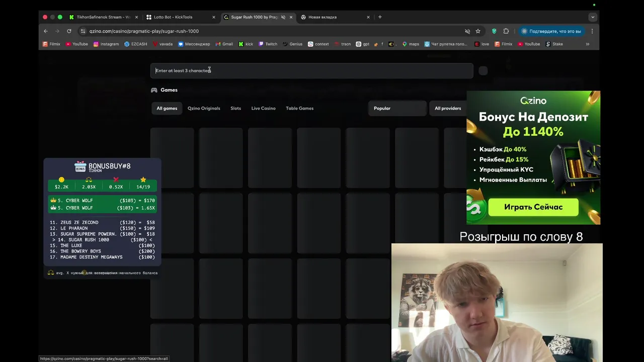The height and width of the screenshot is (362, 644).
Task: Click the address bar URL
Action: coord(144,31)
